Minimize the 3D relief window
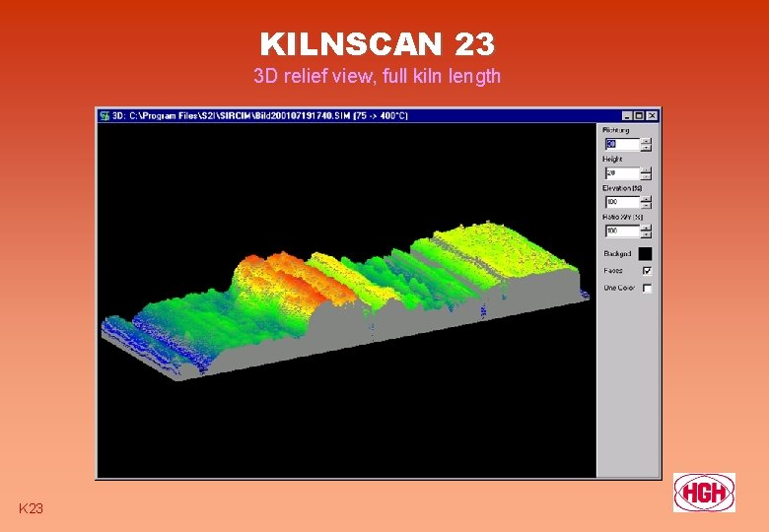The width and height of the screenshot is (769, 532). click(627, 116)
